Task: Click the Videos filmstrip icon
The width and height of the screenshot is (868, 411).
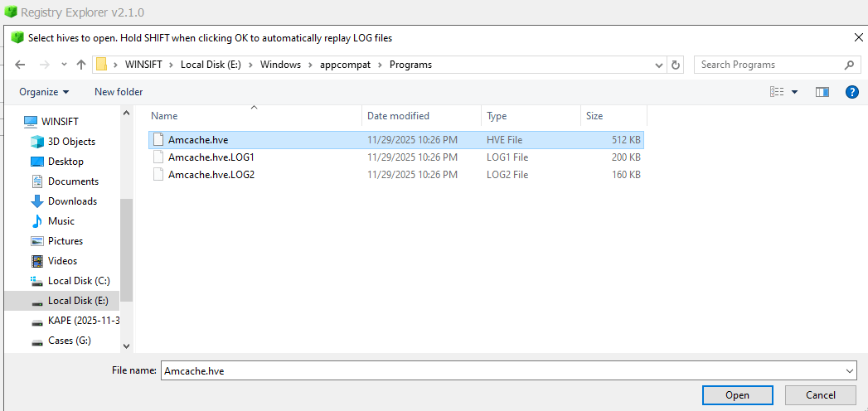Action: [x=37, y=261]
